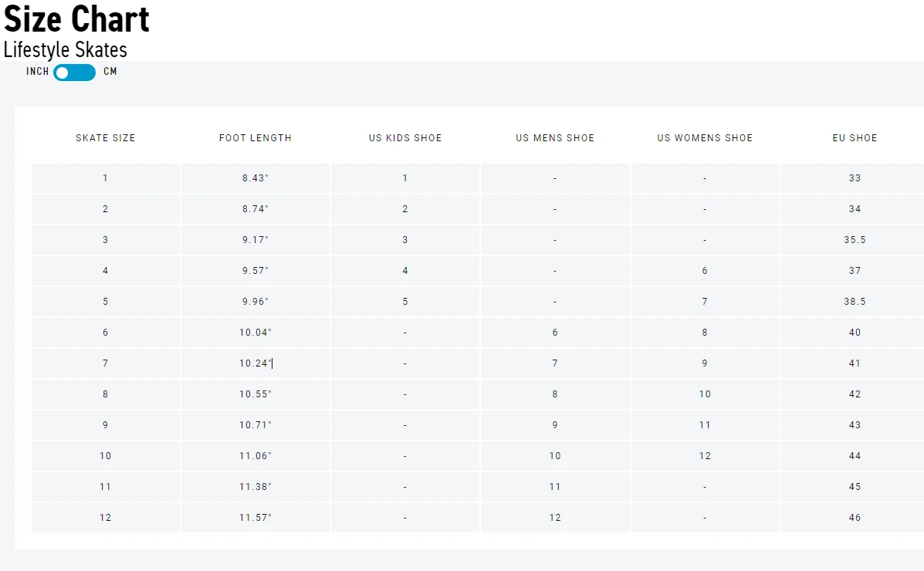The height and width of the screenshot is (571, 924).
Task: Click the CM unit label
Action: (x=110, y=72)
